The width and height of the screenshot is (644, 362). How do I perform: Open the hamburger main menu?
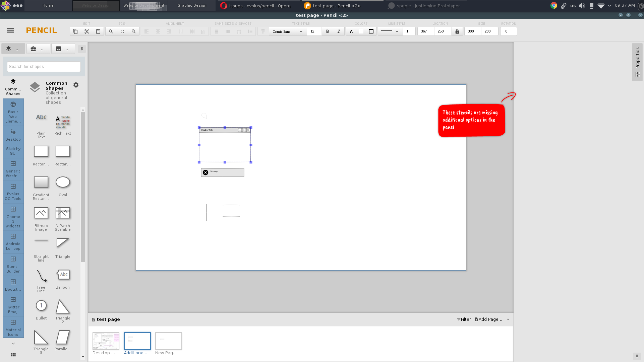[10, 30]
